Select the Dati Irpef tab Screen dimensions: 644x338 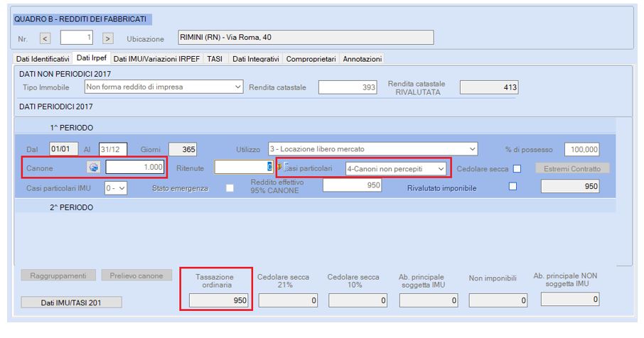click(x=92, y=58)
